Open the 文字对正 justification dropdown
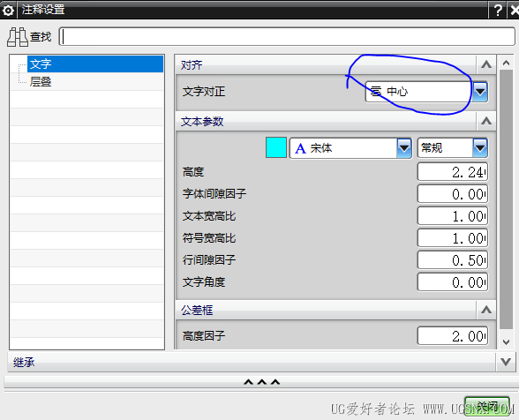 click(480, 92)
